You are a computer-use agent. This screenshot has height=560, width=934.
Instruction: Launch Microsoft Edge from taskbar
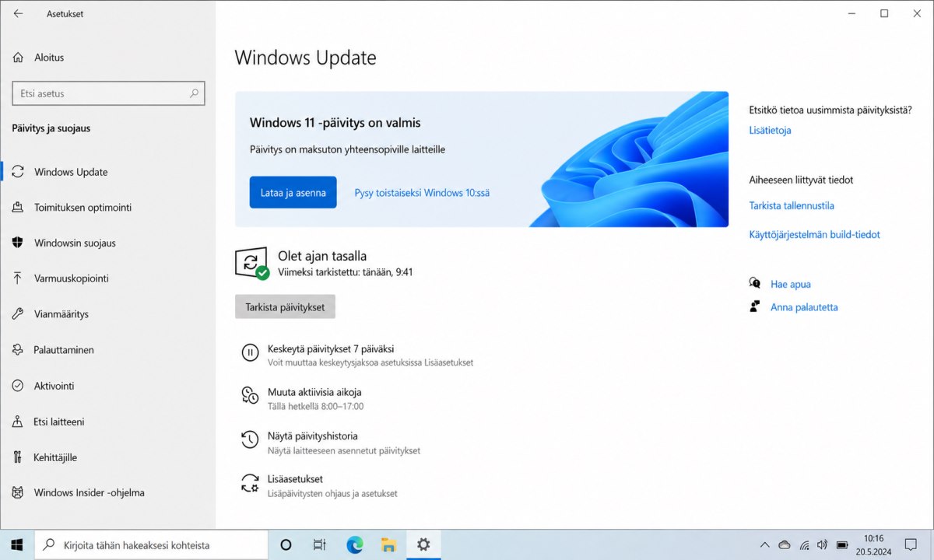[x=354, y=545]
